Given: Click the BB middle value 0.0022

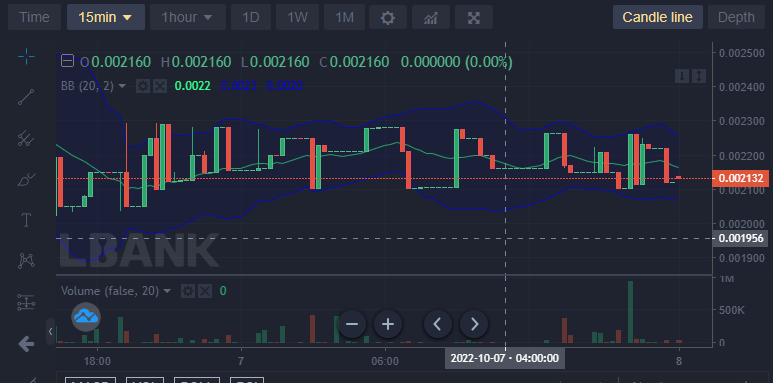Looking at the screenshot, I should click(193, 86).
